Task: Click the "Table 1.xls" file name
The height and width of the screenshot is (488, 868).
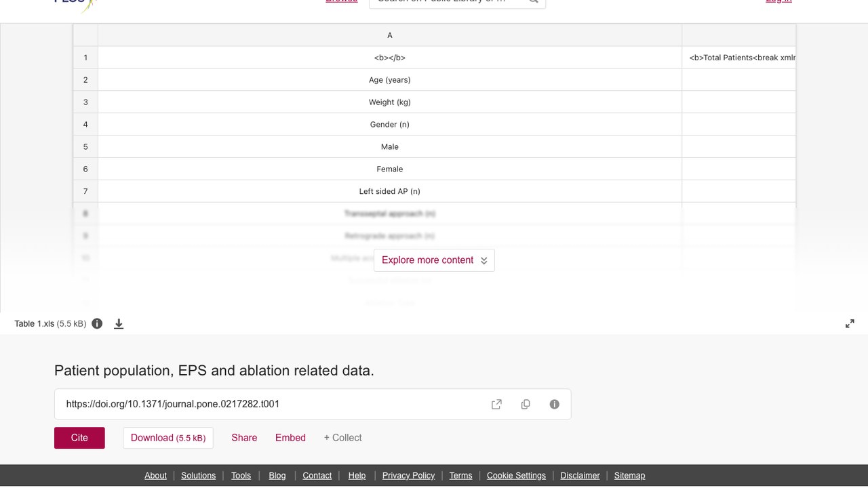Action: coord(35,324)
